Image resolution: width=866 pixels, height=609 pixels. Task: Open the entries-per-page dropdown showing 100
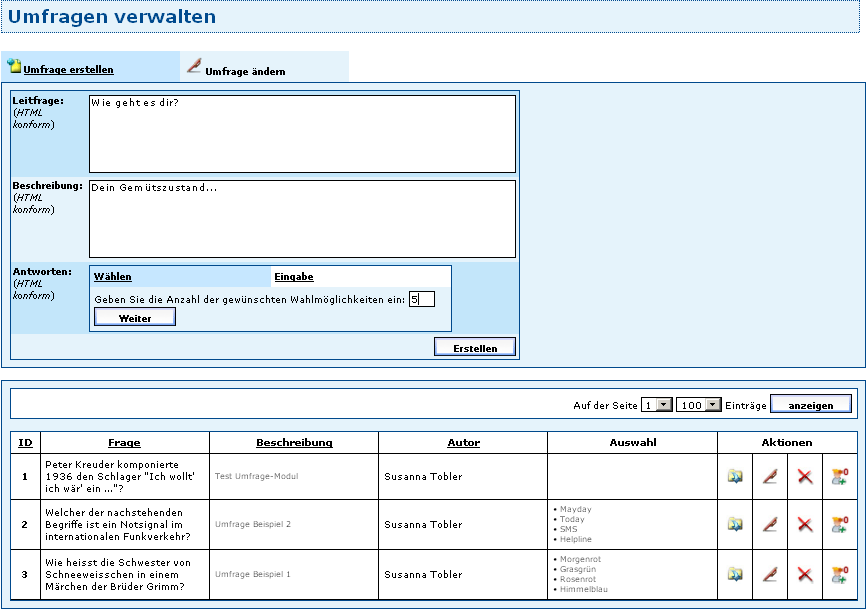(698, 405)
